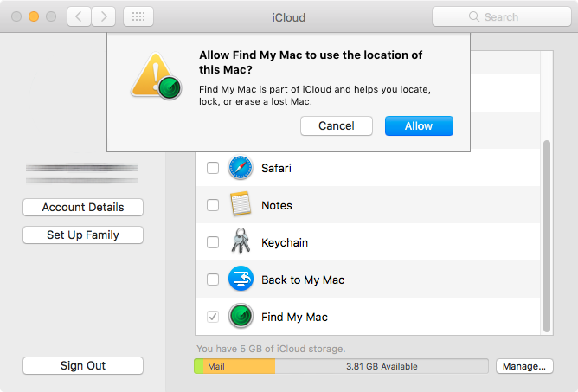
Task: Open Manage... storage options
Action: (x=524, y=366)
